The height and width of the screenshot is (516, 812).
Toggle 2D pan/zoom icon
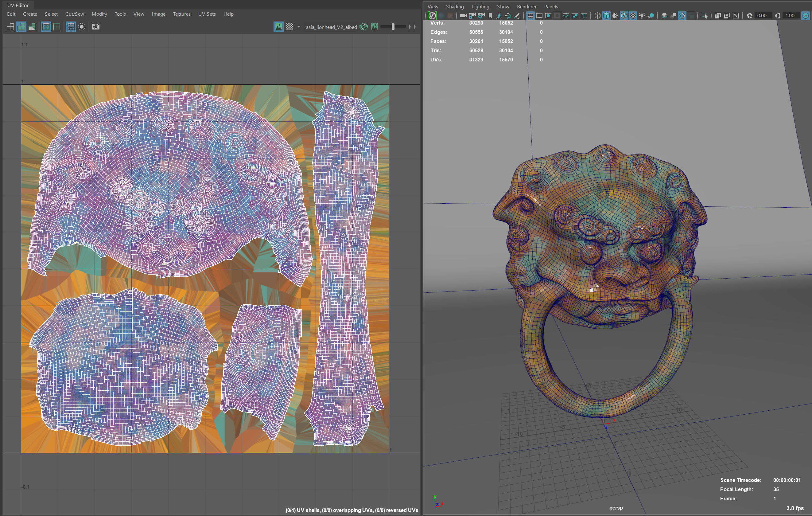pos(508,16)
